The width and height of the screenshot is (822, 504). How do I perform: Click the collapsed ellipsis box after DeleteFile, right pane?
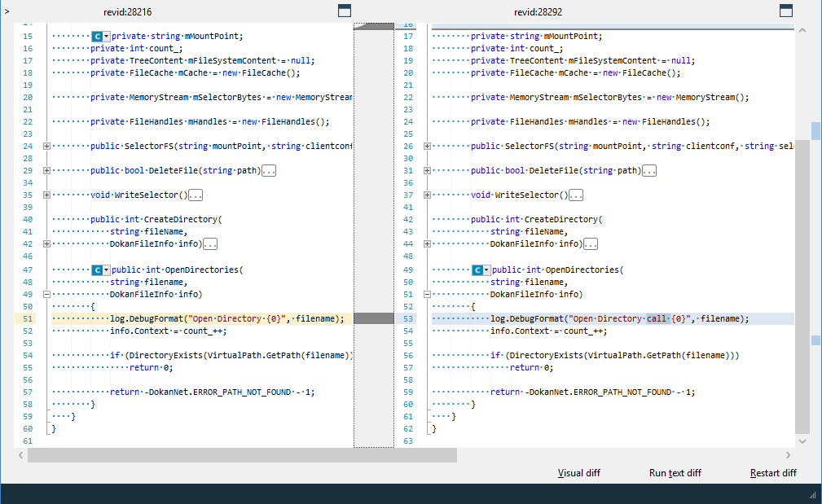[x=649, y=171]
